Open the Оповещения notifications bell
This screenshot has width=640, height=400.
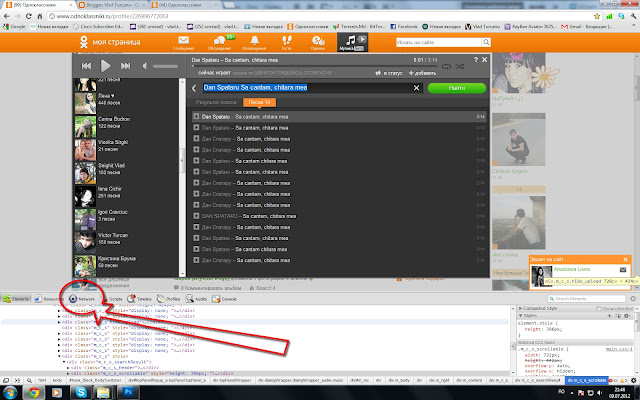coord(254,42)
